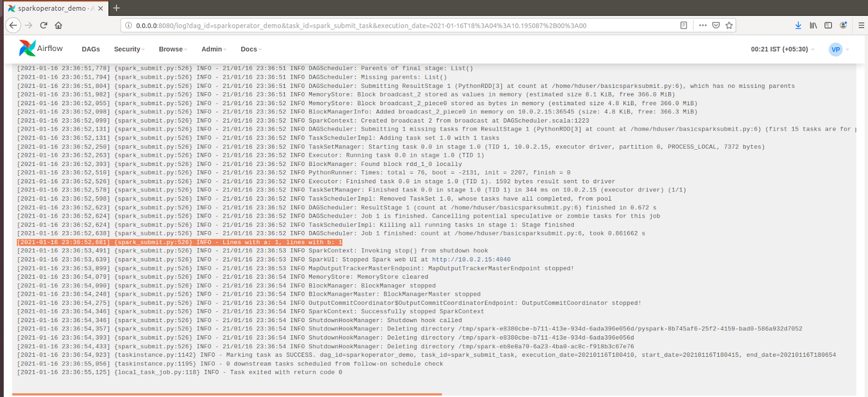Click 'Missing parents: List()' log line
Screen dimensions: 868x397
(232, 77)
